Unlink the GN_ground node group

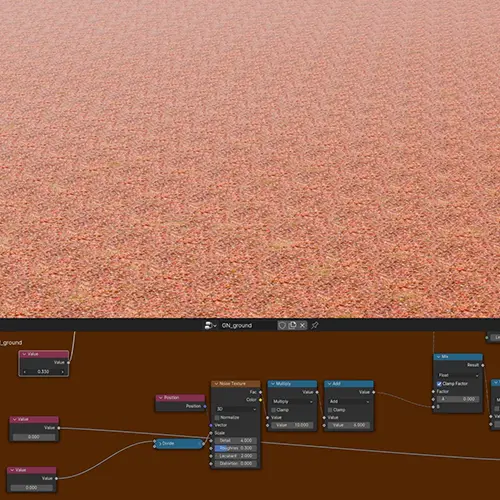(302, 325)
